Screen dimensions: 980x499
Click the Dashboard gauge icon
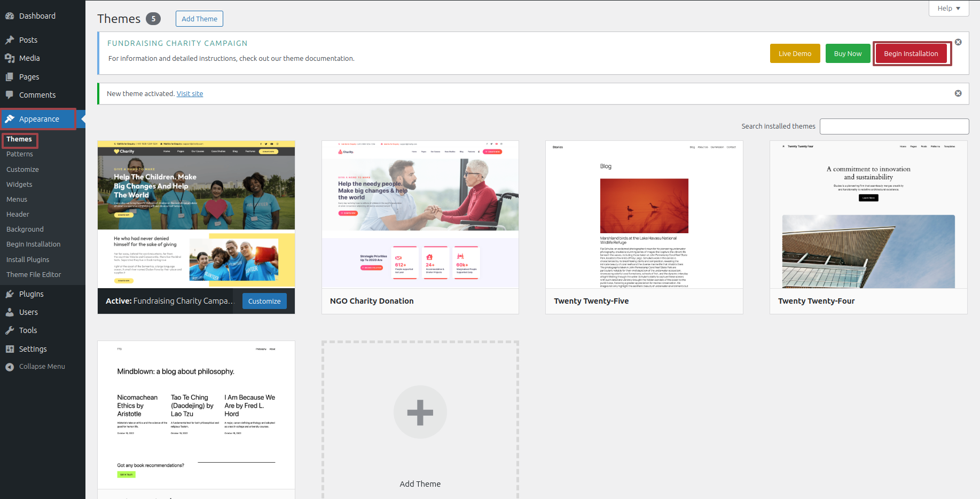(10, 16)
